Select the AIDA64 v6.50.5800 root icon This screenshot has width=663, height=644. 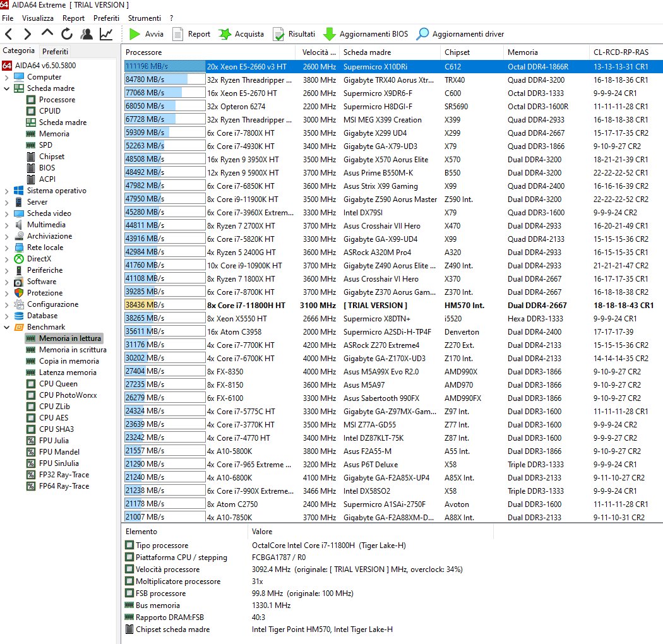[7, 66]
